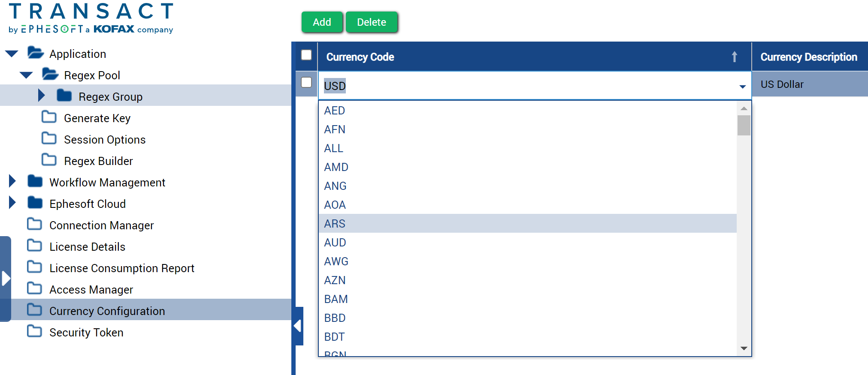Viewport: 868px width, 375px height.
Task: Open the Currency Code dropdown arrow
Action: click(743, 86)
